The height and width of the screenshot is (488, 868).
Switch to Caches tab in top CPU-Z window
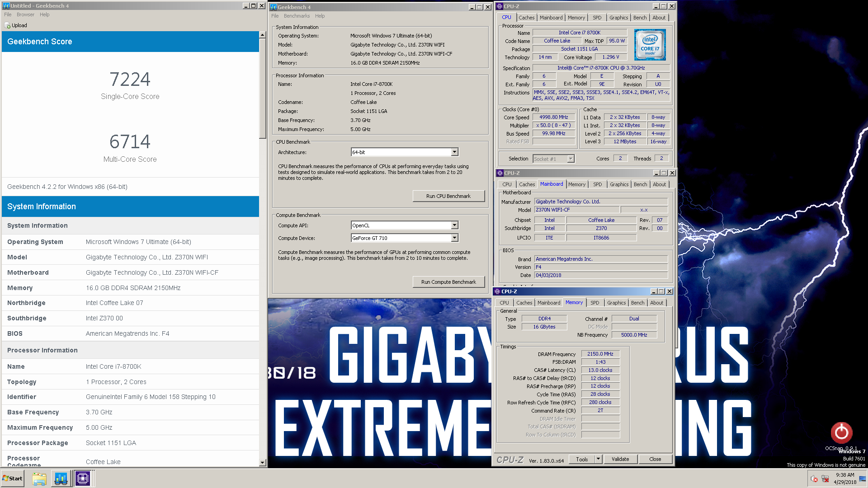click(x=526, y=18)
